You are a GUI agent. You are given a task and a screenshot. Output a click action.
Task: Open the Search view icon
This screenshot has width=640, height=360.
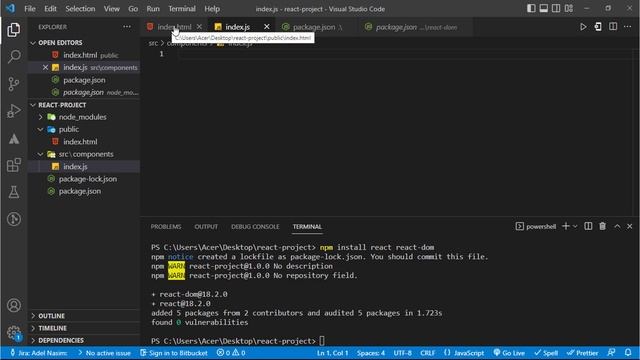click(13, 56)
